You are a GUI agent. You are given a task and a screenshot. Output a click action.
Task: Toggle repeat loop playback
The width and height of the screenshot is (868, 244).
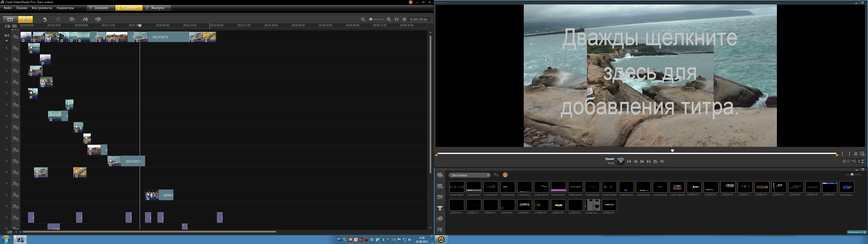655,162
